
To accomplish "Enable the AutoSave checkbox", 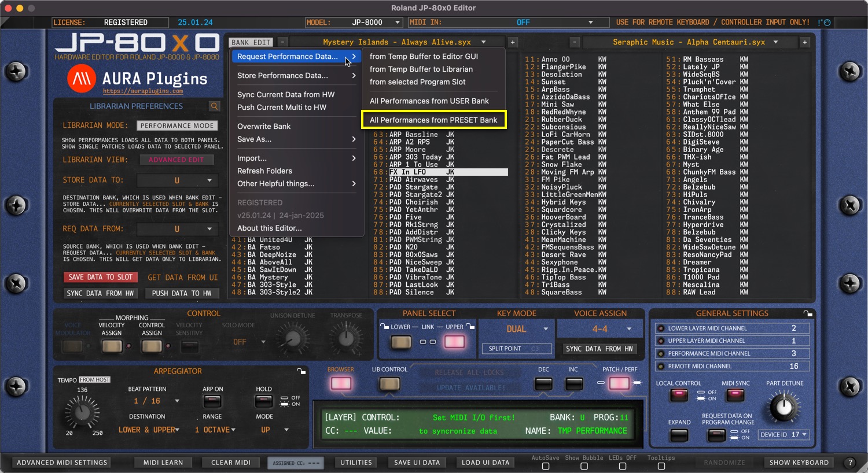I will click(x=545, y=466).
